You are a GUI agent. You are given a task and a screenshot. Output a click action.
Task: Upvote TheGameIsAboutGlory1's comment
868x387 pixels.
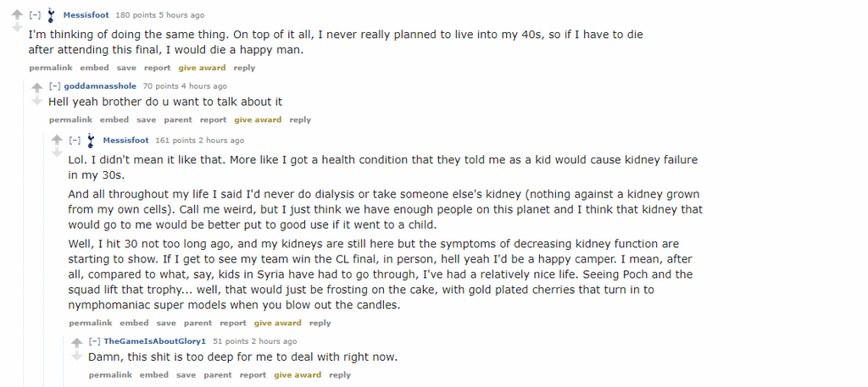point(77,343)
